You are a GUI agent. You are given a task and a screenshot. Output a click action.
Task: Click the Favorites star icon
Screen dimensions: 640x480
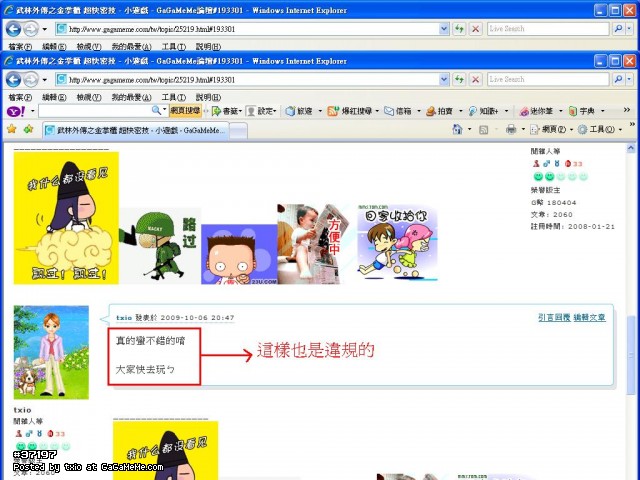11,129
